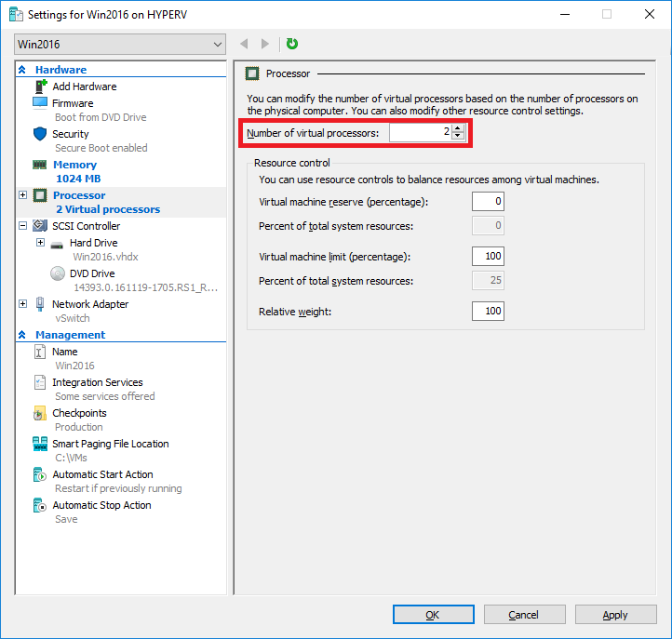Select Firmware settings item
672x639 pixels.
point(73,103)
